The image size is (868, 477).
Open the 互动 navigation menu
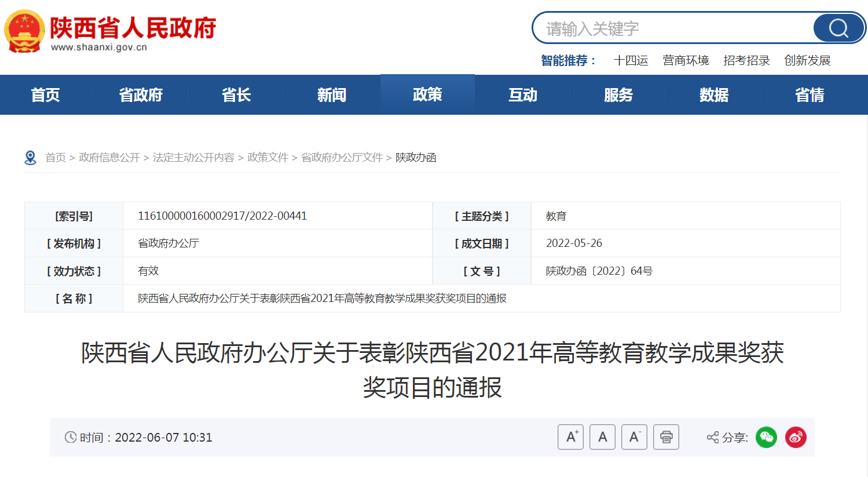tap(523, 94)
